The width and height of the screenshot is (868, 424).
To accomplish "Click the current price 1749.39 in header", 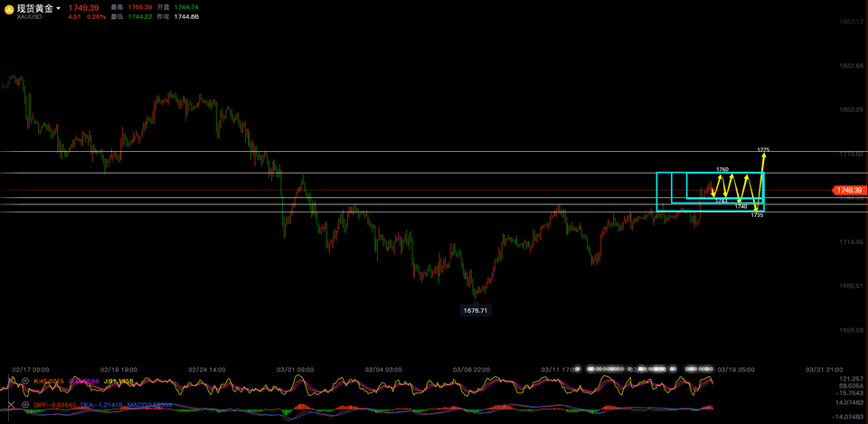I will (83, 8).
